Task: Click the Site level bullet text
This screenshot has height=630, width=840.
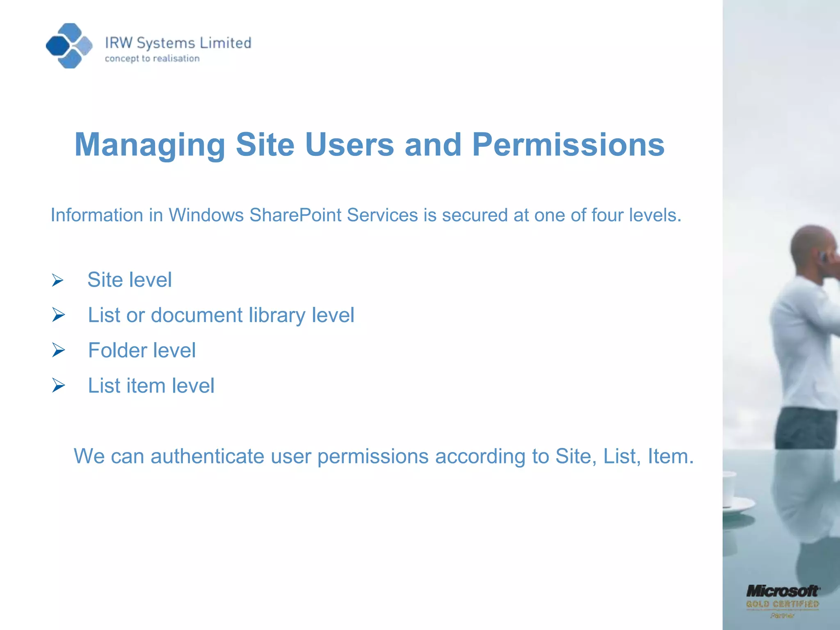Action: (130, 280)
